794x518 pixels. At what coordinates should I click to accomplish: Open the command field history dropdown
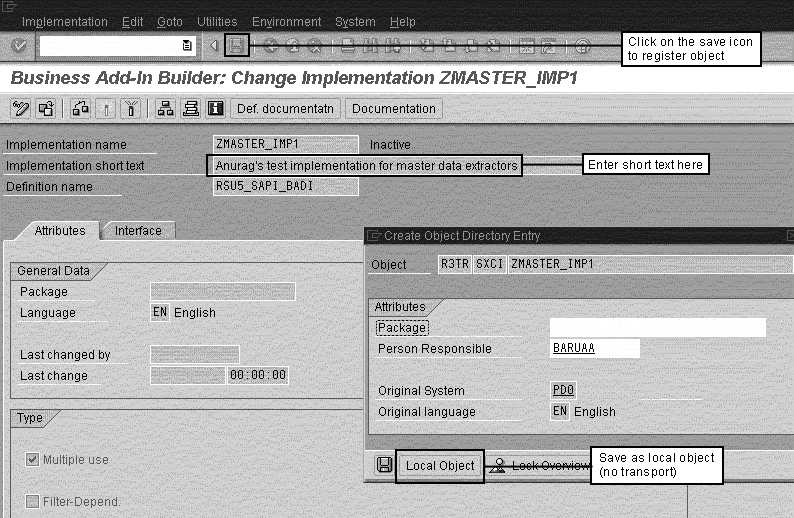click(187, 46)
